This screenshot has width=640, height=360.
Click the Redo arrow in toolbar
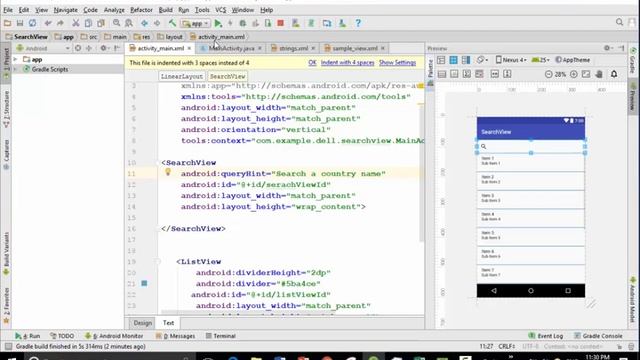click(60, 23)
